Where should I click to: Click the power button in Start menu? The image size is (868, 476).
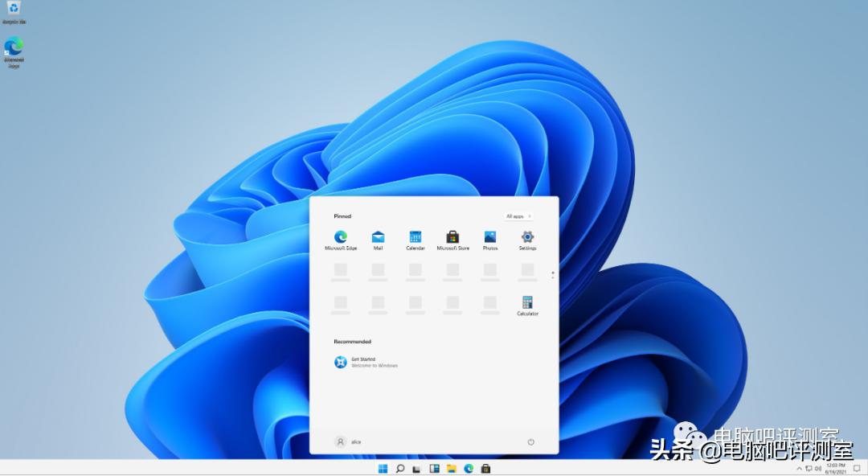coord(530,441)
